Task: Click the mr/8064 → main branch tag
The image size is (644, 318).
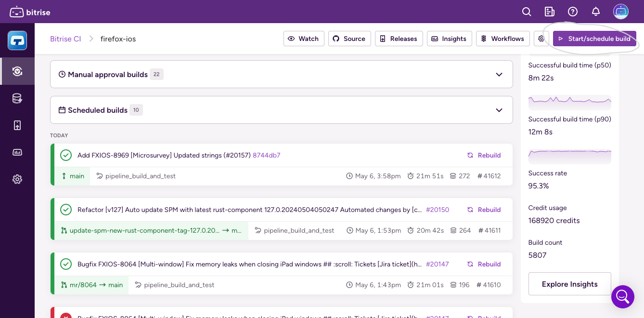Action: click(92, 285)
